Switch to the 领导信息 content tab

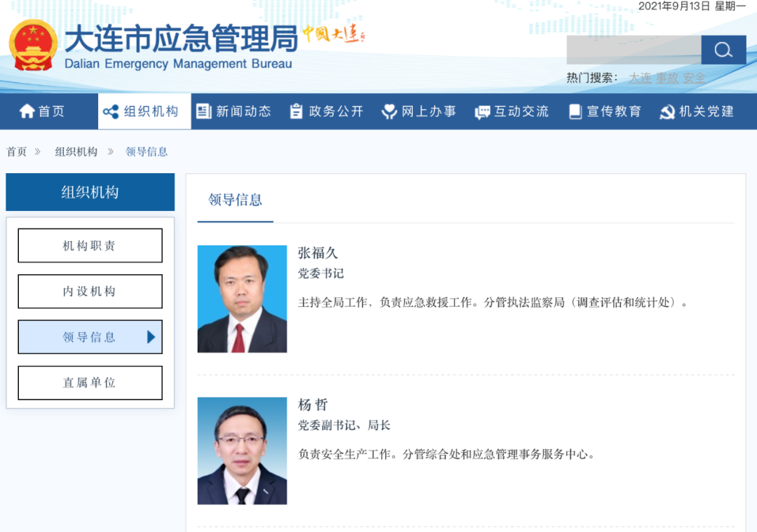[x=235, y=200]
